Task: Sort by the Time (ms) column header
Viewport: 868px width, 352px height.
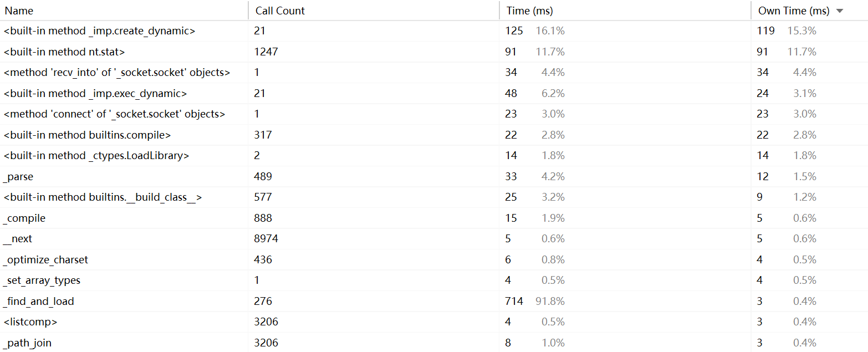Action: click(x=625, y=11)
